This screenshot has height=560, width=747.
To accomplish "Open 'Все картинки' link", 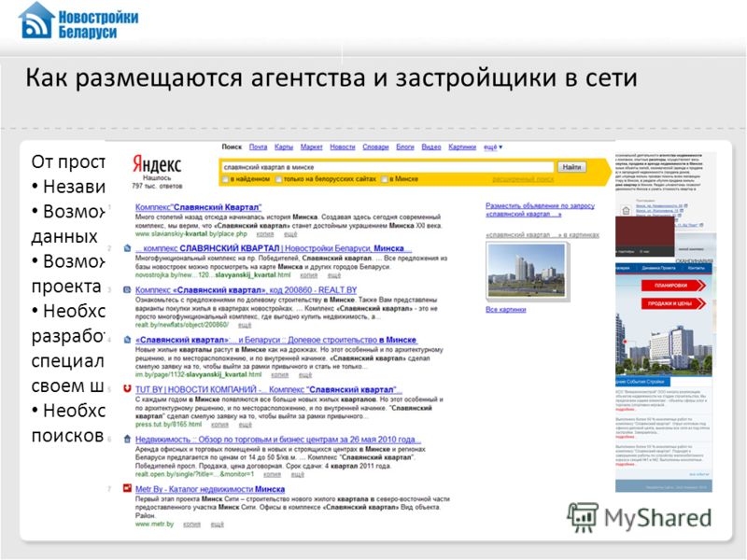I will [505, 310].
